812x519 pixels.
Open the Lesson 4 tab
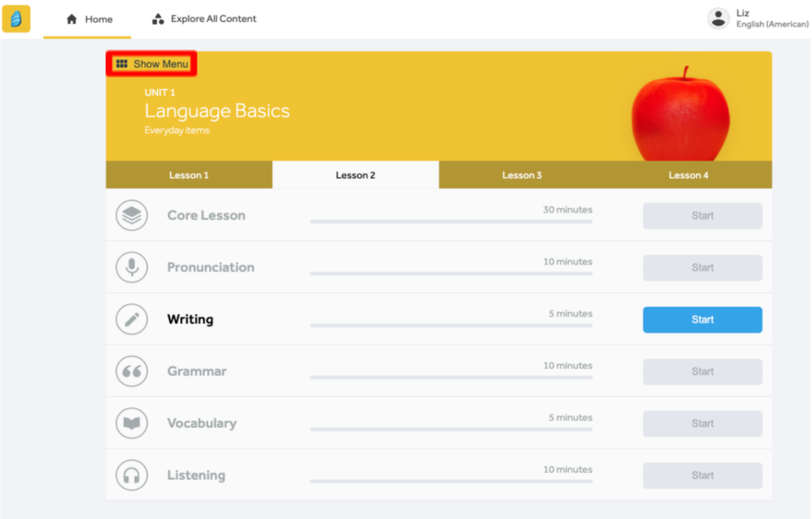click(x=688, y=175)
